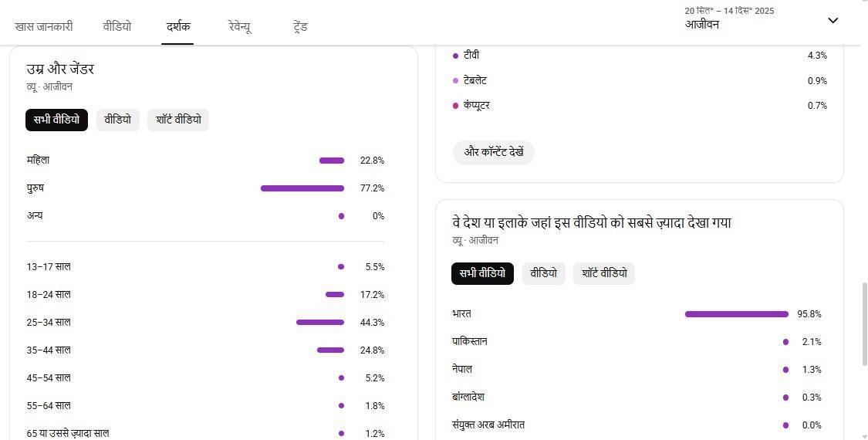Click the पुरुष 77.2% bar
Image resolution: width=868 pixels, height=440 pixels.
[x=302, y=188]
